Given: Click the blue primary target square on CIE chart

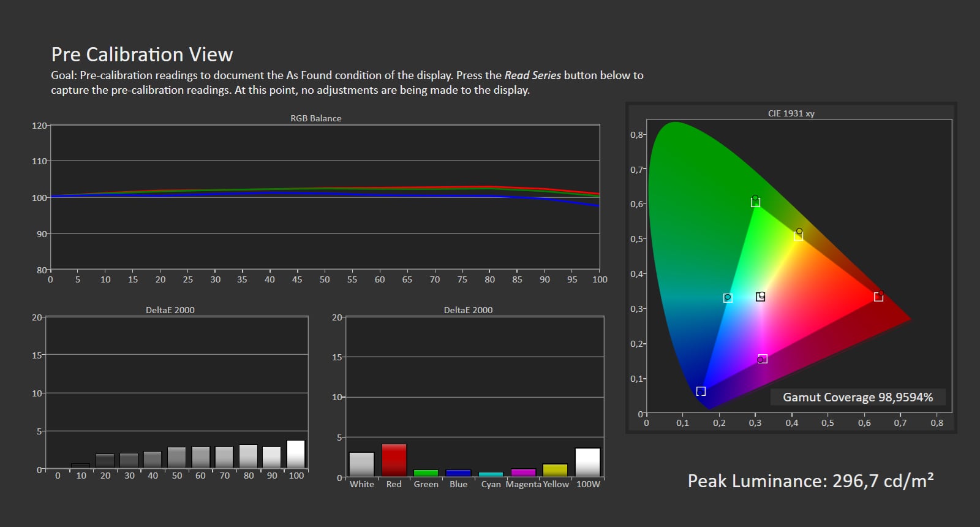Looking at the screenshot, I should tap(701, 391).
